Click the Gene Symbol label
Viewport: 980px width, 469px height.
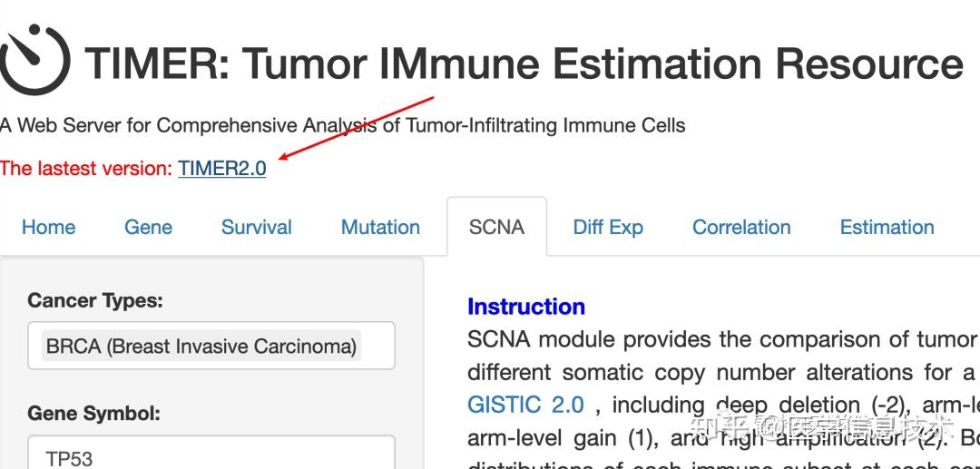(93, 414)
